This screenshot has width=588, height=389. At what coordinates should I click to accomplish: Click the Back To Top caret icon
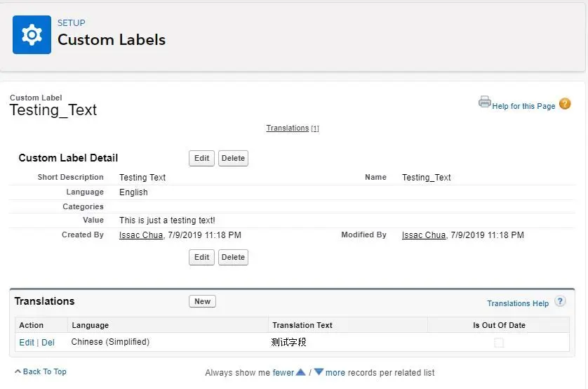18,371
